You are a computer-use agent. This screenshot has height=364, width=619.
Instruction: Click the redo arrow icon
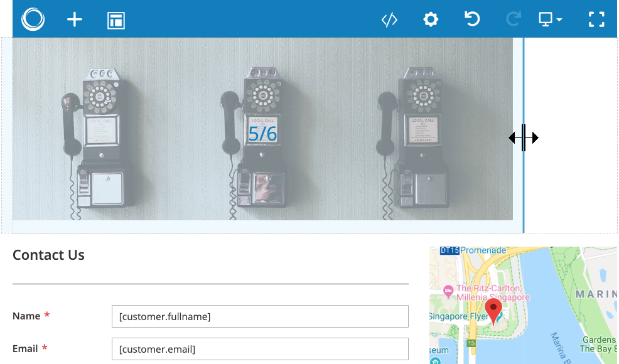point(513,20)
